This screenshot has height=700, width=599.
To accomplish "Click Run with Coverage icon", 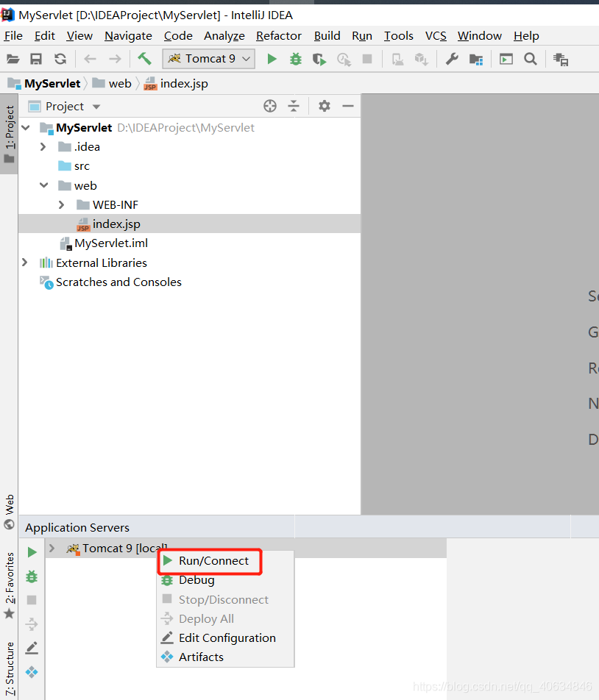I will point(319,59).
